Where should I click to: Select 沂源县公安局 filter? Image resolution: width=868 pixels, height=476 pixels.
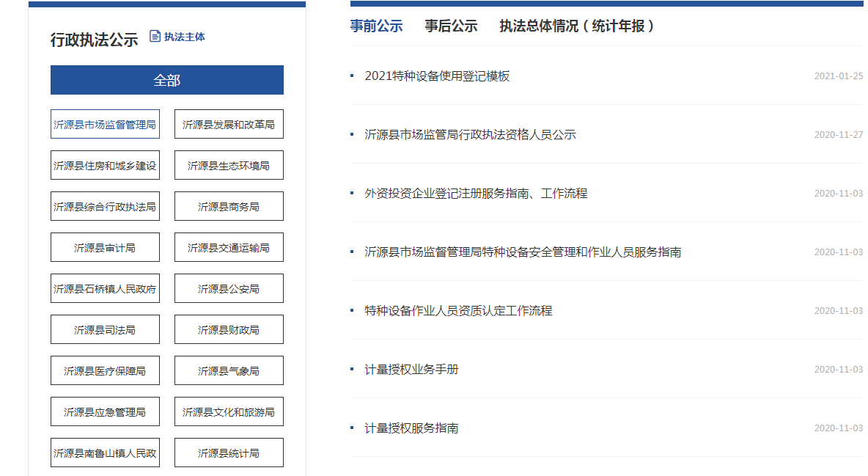[229, 289]
